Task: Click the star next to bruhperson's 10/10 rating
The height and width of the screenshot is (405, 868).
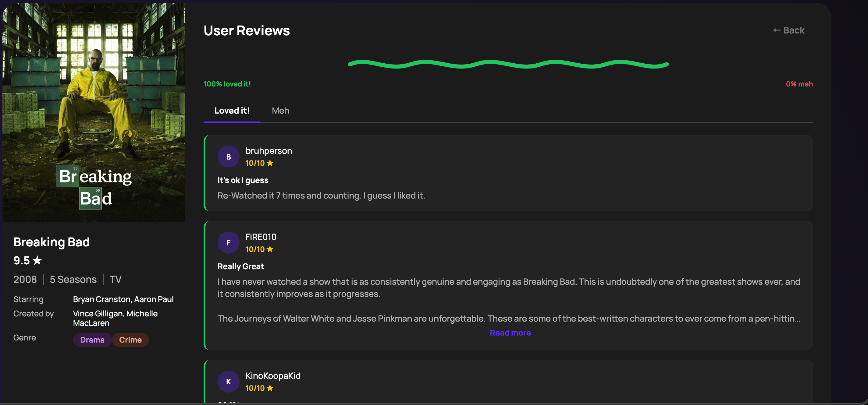Action: coord(270,163)
